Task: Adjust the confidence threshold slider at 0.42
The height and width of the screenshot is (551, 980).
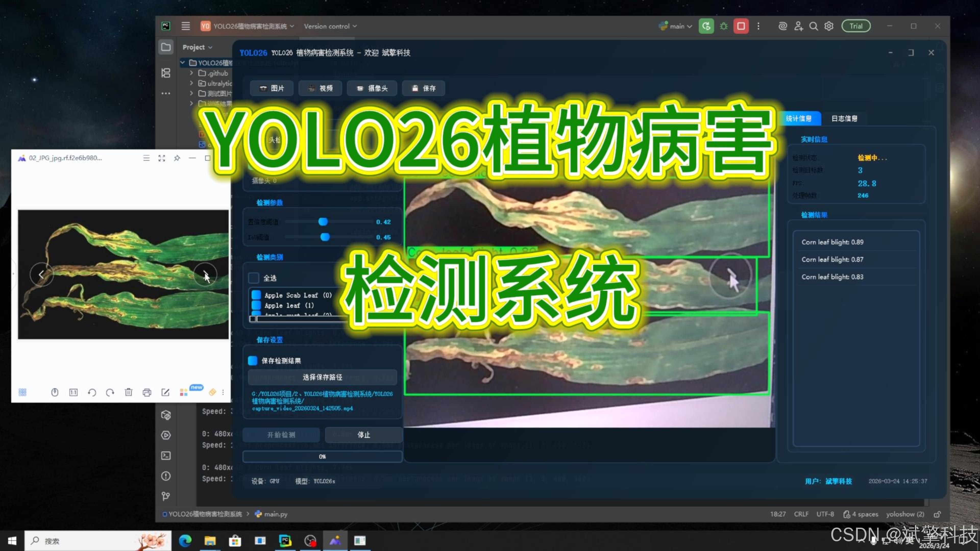Action: (x=323, y=222)
